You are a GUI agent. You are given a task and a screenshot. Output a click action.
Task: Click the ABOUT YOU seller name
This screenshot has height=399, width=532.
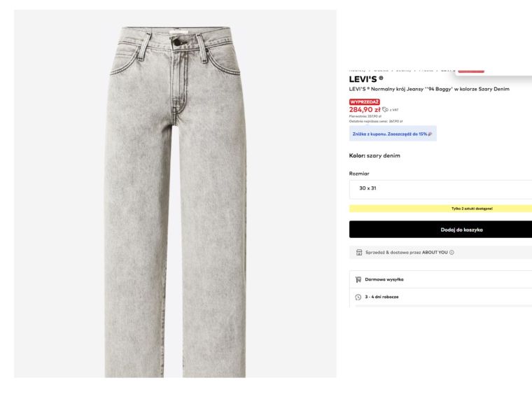(x=434, y=252)
